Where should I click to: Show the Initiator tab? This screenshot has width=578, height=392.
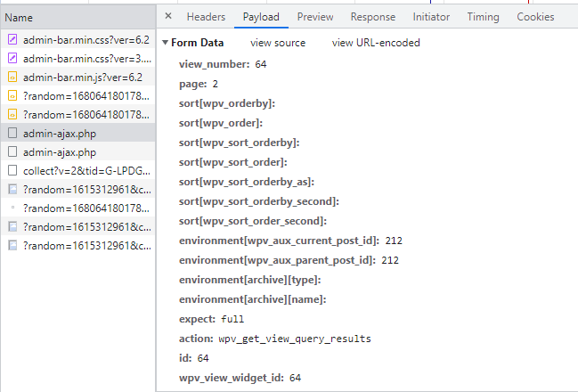431,17
